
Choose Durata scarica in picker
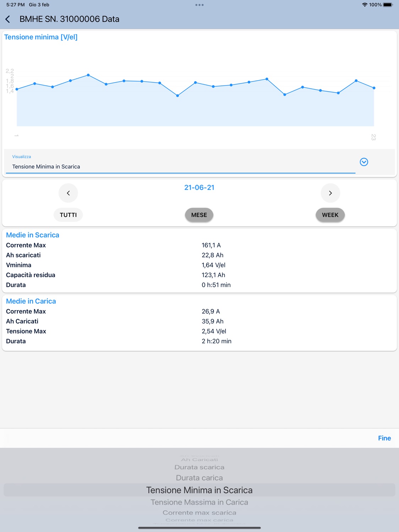199,467
